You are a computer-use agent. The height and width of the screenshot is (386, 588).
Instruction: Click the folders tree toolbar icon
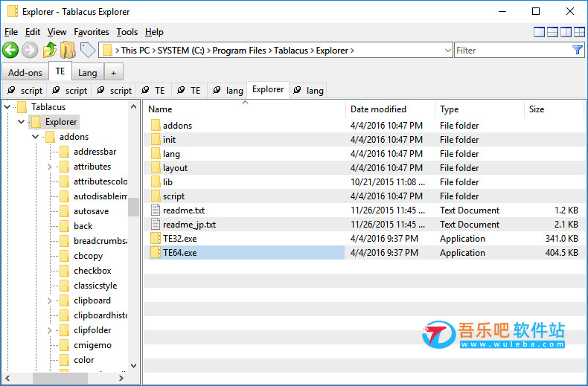click(x=68, y=50)
